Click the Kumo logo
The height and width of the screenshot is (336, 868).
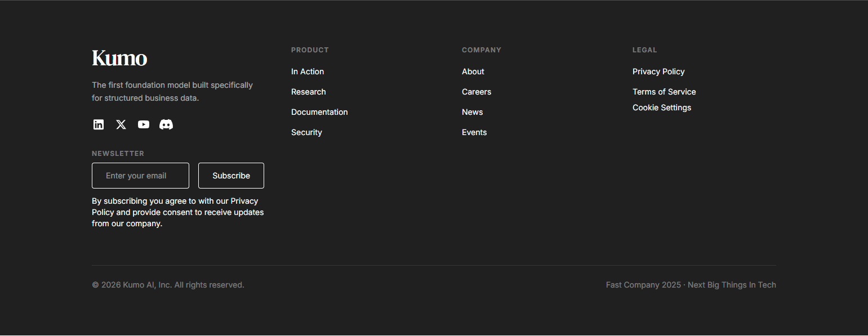point(119,57)
